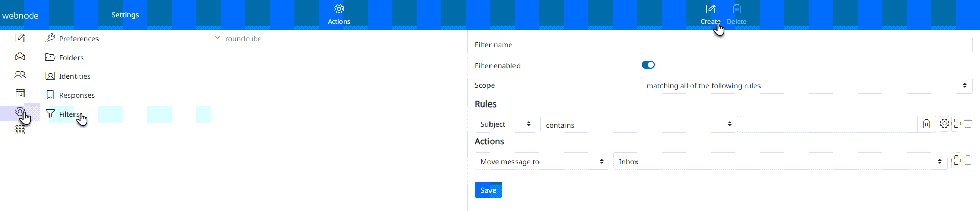Add a new action with plus icon

click(x=956, y=161)
